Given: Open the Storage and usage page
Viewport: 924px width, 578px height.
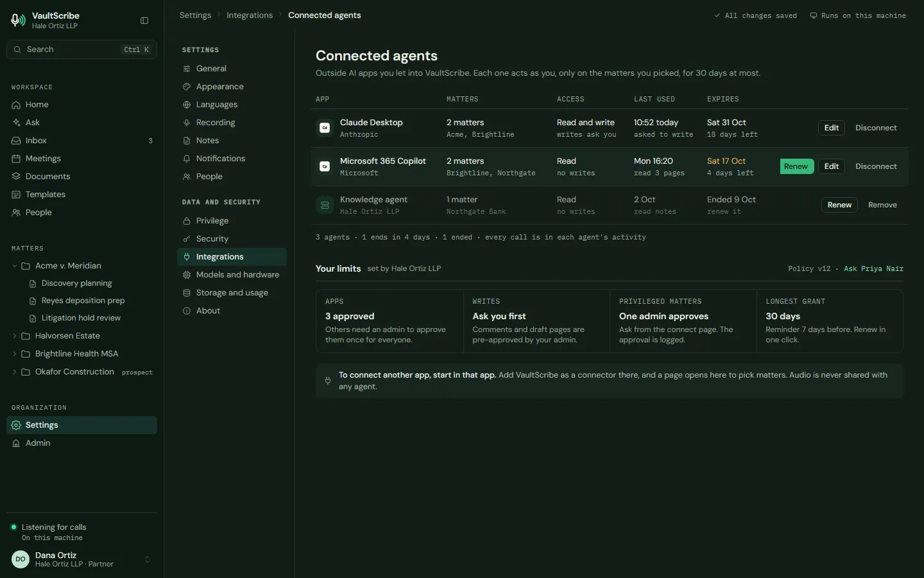Looking at the screenshot, I should click(232, 293).
